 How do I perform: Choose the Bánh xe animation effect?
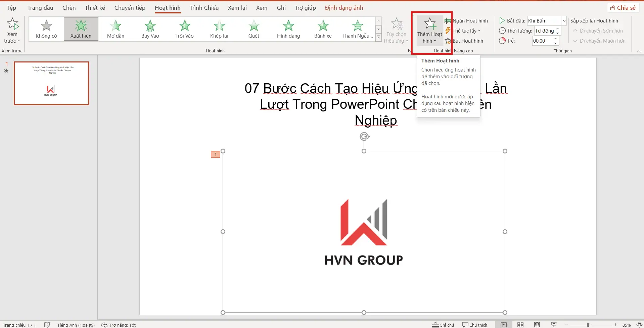coord(323,29)
